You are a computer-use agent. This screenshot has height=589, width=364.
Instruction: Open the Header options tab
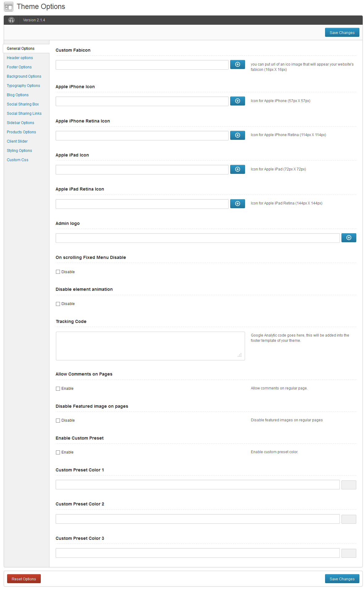click(20, 58)
